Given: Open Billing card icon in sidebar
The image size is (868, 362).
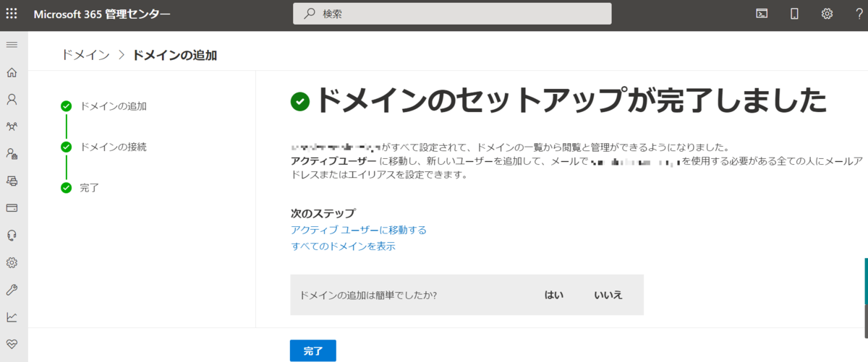Looking at the screenshot, I should 12,208.
